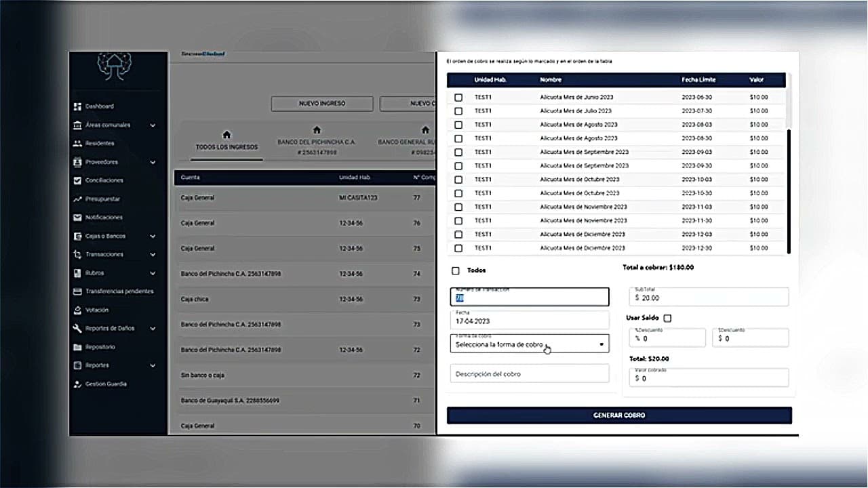
Task: Click the Presupuestar trend icon
Action: pyautogui.click(x=77, y=199)
